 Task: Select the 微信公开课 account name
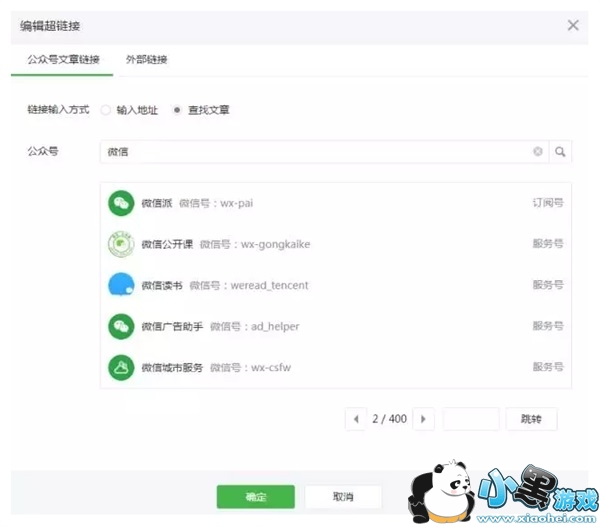pos(167,244)
